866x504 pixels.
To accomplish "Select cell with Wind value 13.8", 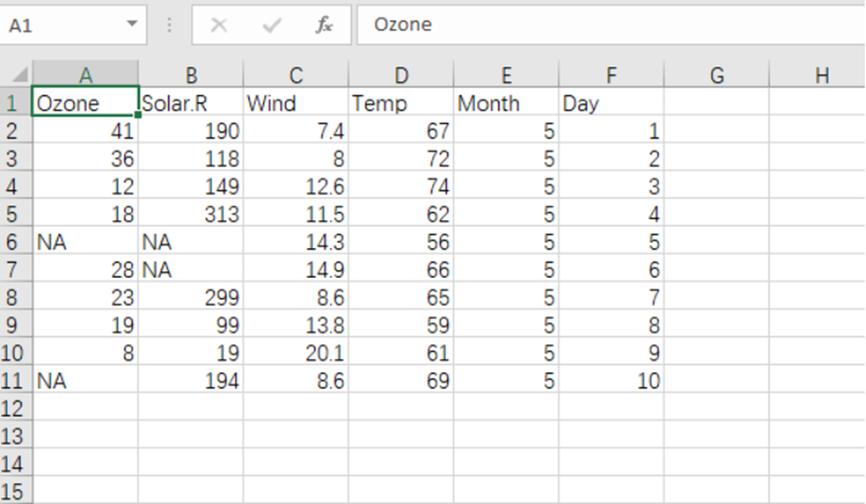I will [295, 324].
